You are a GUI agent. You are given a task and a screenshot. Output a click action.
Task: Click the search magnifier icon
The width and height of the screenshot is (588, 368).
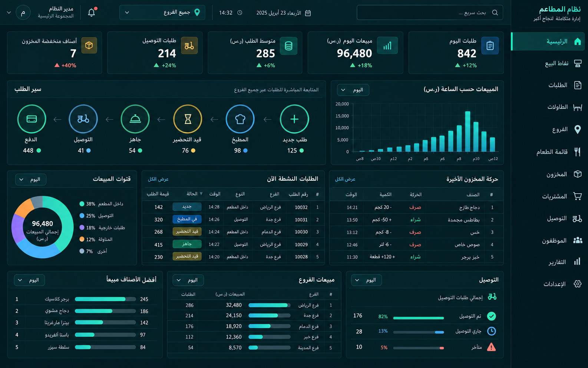tap(495, 13)
